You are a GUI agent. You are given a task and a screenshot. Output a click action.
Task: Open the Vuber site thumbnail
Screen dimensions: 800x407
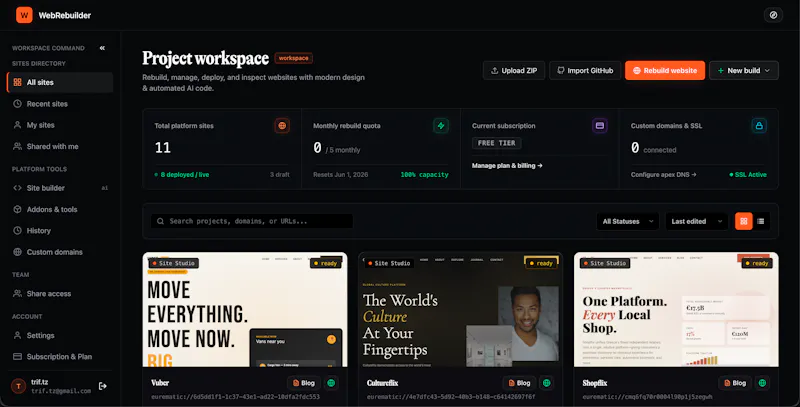point(245,309)
